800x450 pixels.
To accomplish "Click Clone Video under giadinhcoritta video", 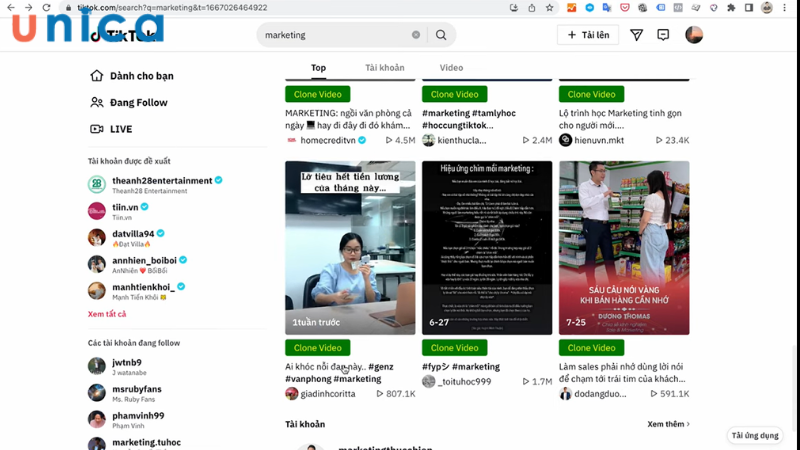I will coord(317,347).
